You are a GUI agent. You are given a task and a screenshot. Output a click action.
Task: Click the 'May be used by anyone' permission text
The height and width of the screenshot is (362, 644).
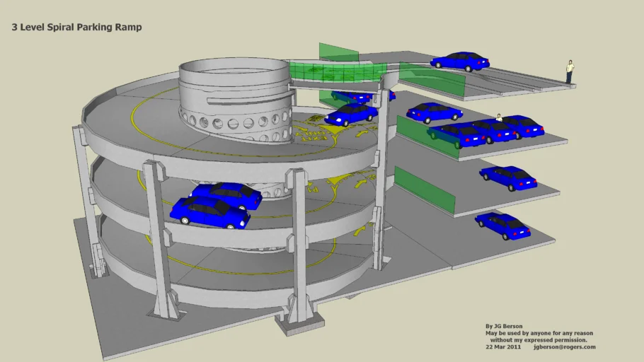pos(539,333)
